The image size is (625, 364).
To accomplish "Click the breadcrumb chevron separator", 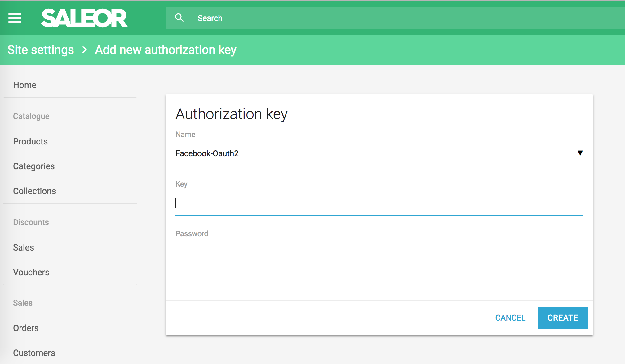I will (x=84, y=50).
